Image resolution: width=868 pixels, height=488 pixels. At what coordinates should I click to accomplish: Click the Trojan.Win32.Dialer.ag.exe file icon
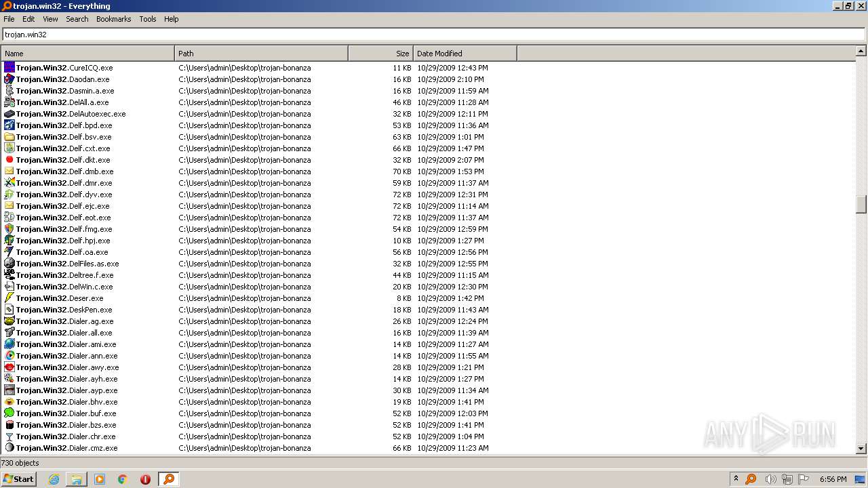pyautogui.click(x=9, y=321)
